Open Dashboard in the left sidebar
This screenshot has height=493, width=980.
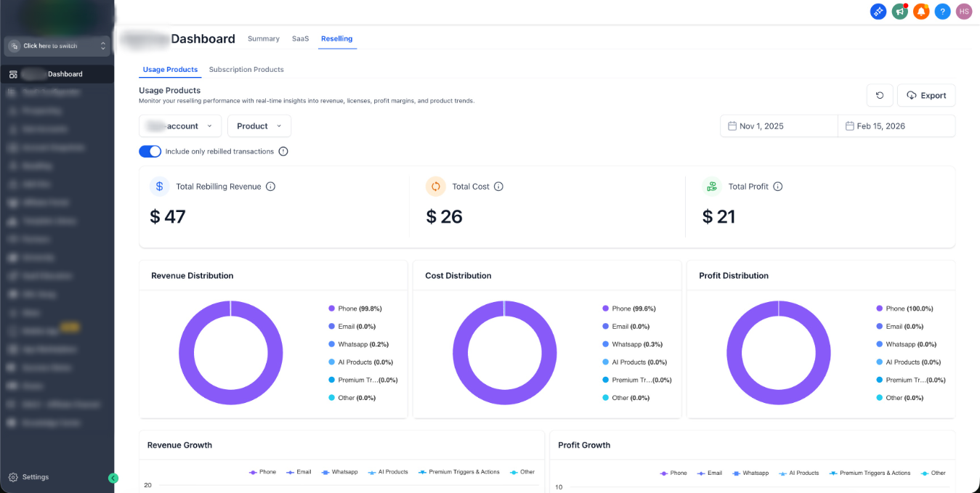click(x=57, y=74)
